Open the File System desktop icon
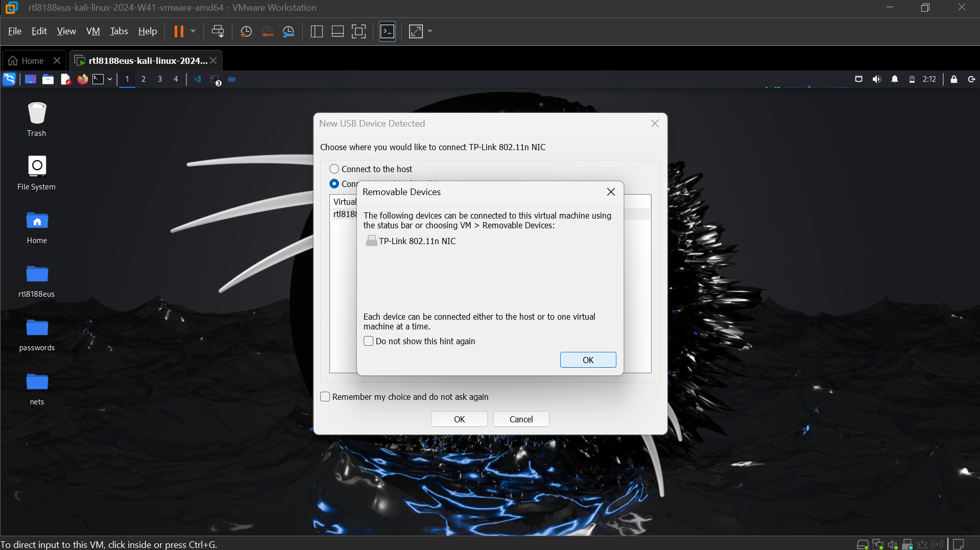The height and width of the screenshot is (550, 980). pyautogui.click(x=37, y=173)
